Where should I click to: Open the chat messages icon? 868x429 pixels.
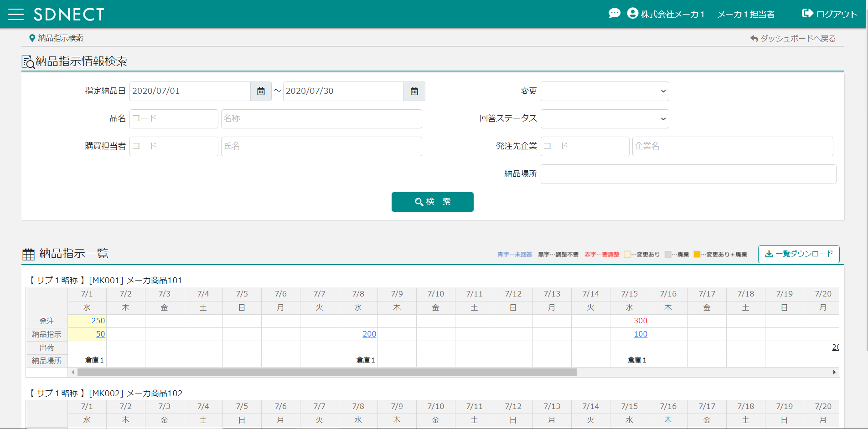point(615,13)
